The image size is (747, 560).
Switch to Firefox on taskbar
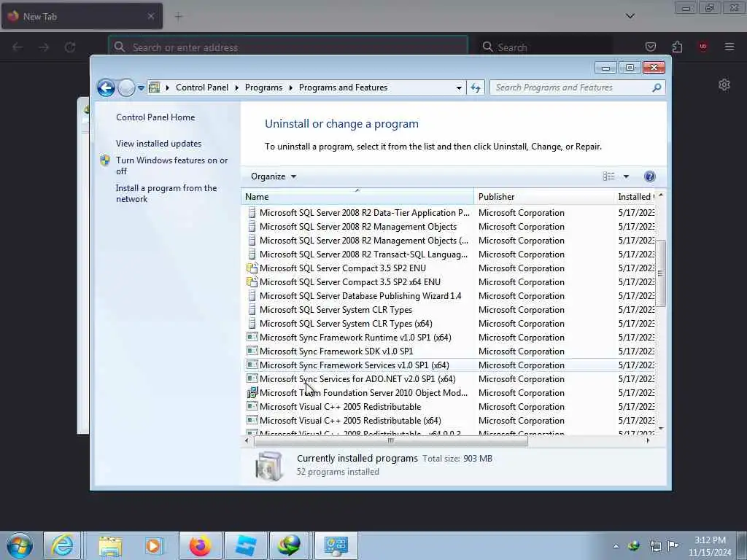click(201, 545)
